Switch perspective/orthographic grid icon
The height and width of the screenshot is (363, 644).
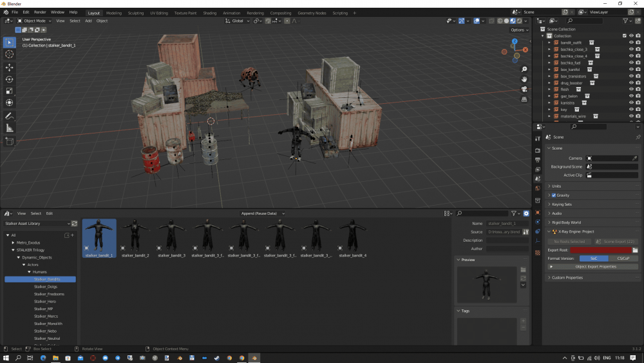[524, 99]
